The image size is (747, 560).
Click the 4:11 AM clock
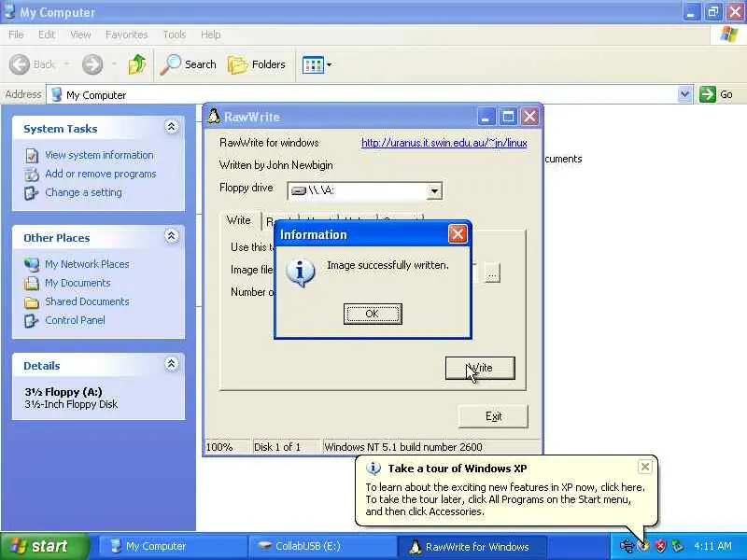tap(712, 546)
